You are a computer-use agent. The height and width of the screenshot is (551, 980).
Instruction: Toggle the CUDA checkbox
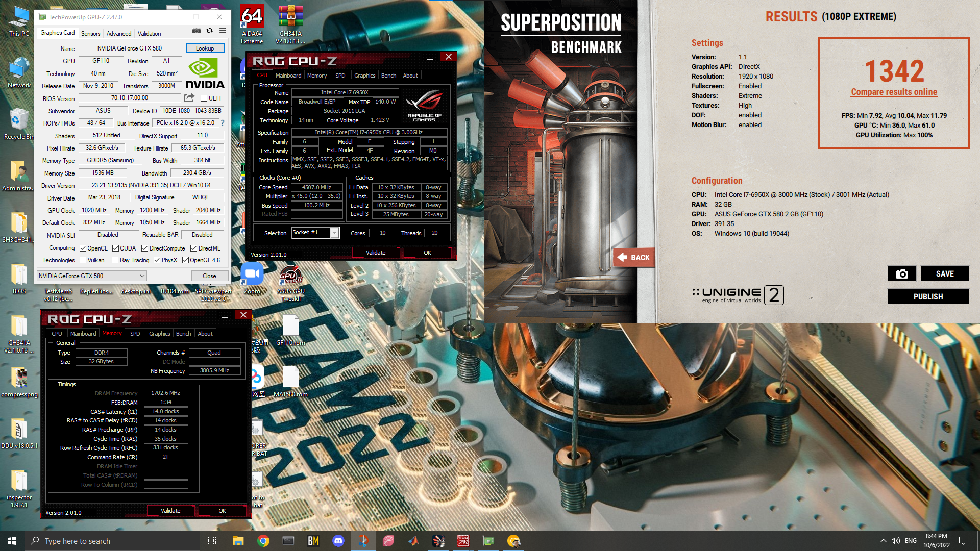tap(115, 248)
